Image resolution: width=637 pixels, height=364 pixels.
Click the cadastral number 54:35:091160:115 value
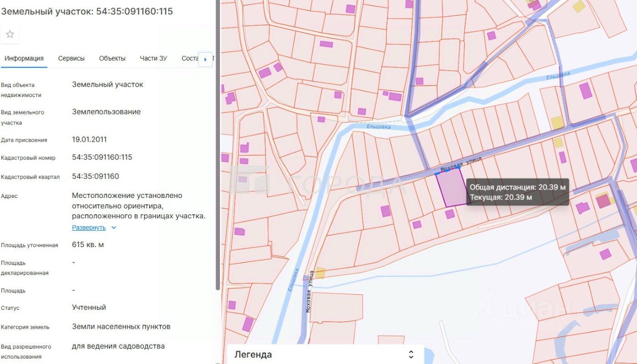[102, 157]
